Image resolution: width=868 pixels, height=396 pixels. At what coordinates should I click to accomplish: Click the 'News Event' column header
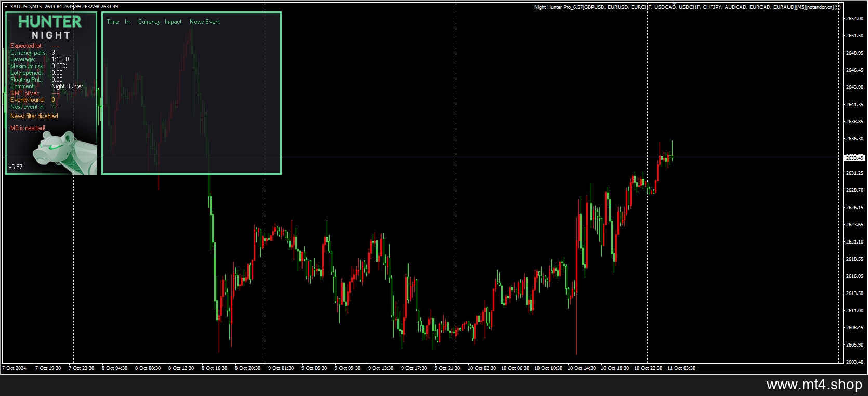205,22
